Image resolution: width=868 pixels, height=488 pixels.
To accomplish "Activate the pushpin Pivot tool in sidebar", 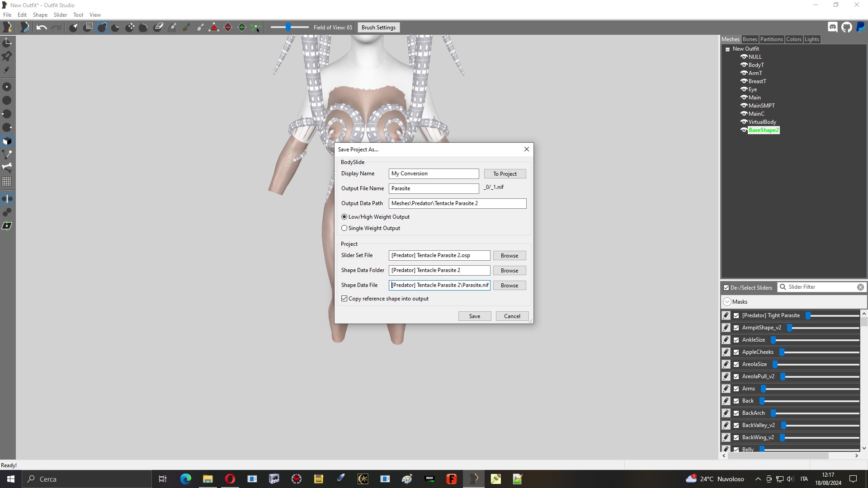I will (x=7, y=56).
